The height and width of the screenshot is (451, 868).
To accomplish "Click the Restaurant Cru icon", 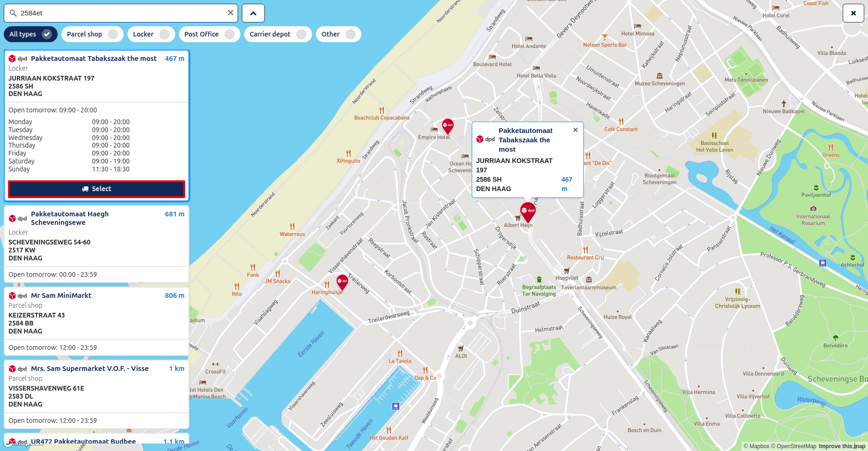I will tap(585, 250).
